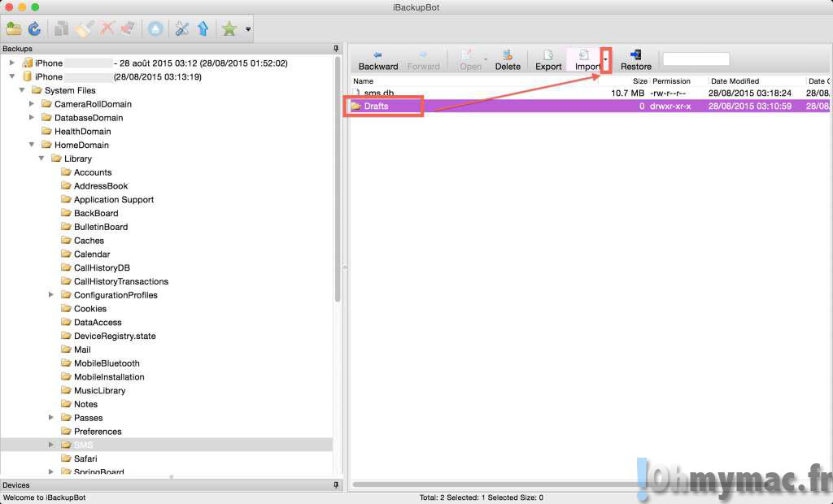Select the sms.db file row
Screen dimensions: 833x504
point(590,93)
